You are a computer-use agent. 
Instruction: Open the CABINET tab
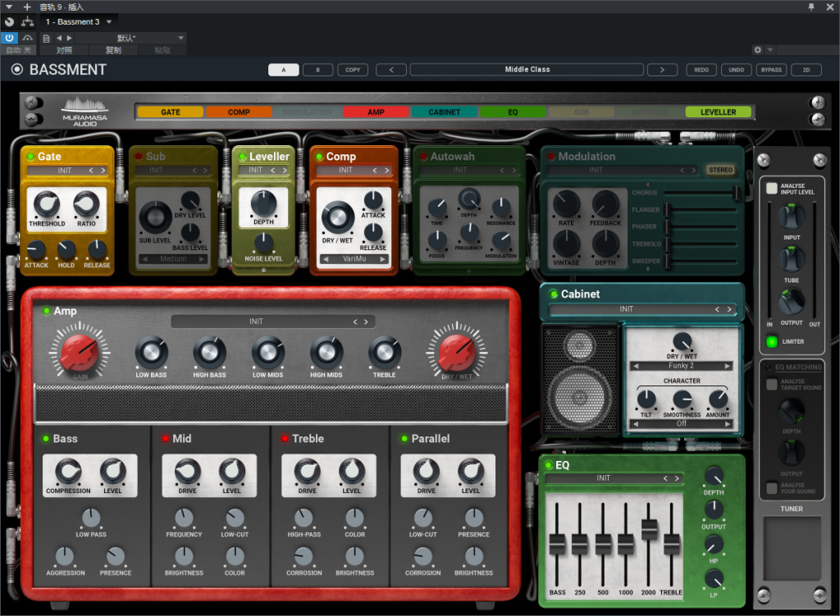(445, 112)
